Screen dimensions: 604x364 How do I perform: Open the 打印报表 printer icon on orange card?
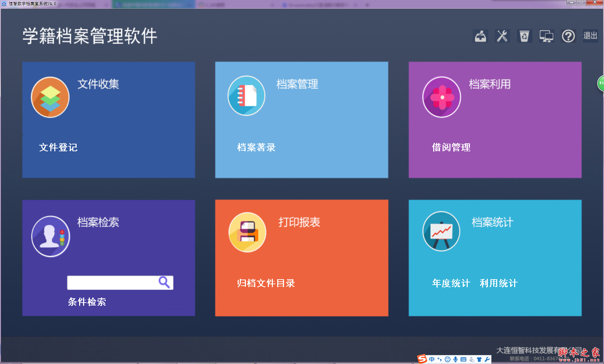click(247, 232)
